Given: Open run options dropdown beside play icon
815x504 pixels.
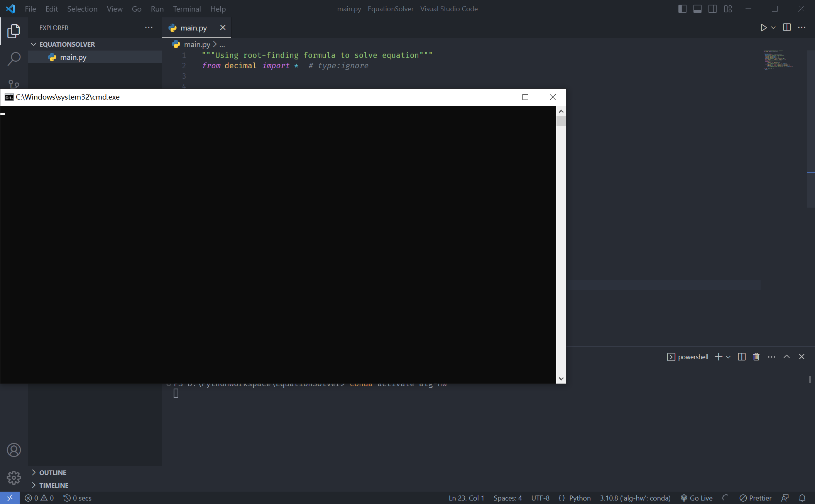Looking at the screenshot, I should tap(773, 28).
